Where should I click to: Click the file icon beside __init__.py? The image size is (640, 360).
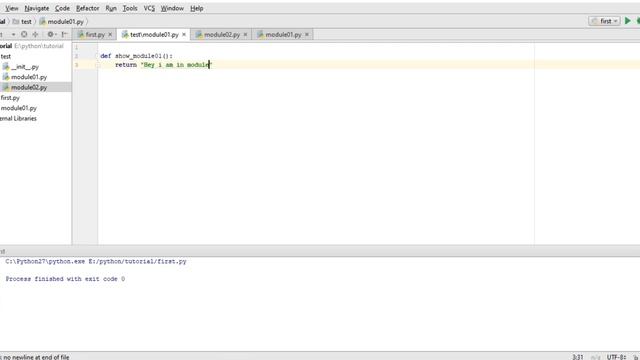pos(6,67)
